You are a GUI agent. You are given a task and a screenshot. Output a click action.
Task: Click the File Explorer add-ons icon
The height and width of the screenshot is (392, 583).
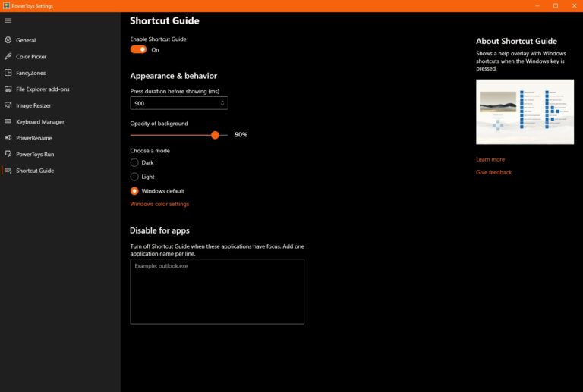pyautogui.click(x=8, y=89)
